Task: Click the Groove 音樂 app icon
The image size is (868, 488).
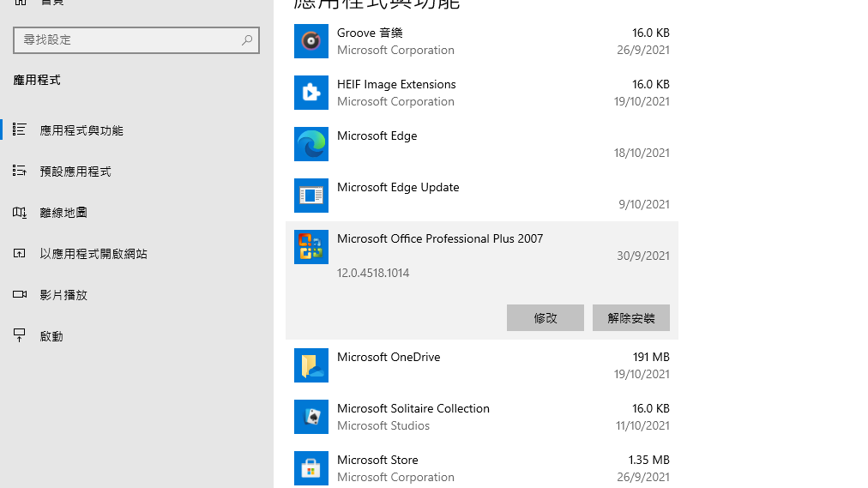Action: 311,41
